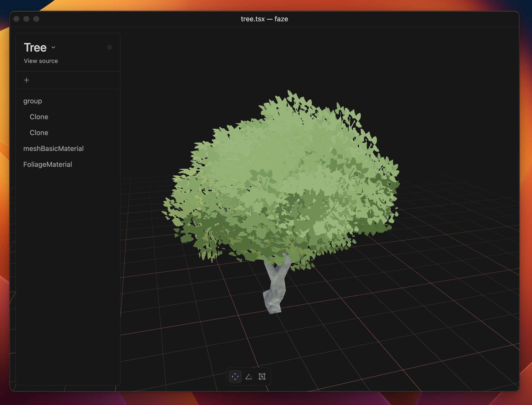Select the Rotate tool in the bottom toolbar
This screenshot has width=532, height=405.
(x=249, y=376)
